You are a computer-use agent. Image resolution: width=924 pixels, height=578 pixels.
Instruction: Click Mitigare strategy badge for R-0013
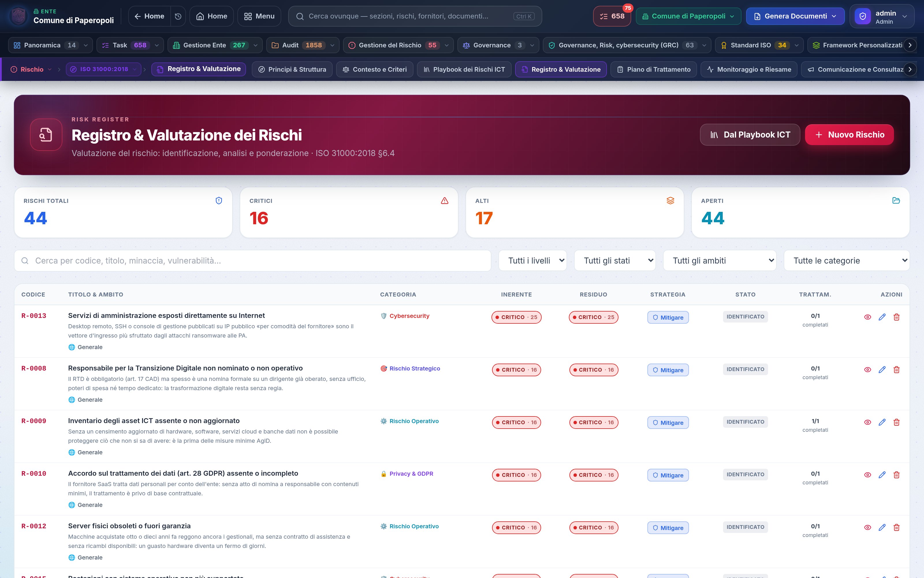668,317
